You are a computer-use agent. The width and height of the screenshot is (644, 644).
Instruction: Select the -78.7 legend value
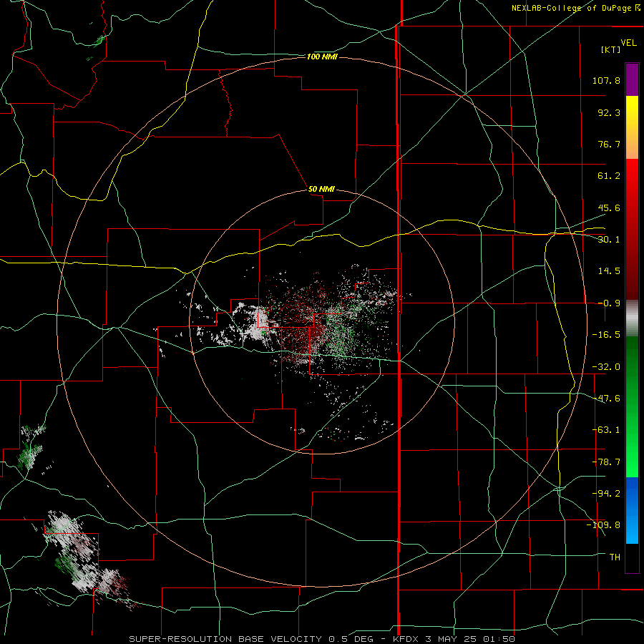tap(606, 462)
